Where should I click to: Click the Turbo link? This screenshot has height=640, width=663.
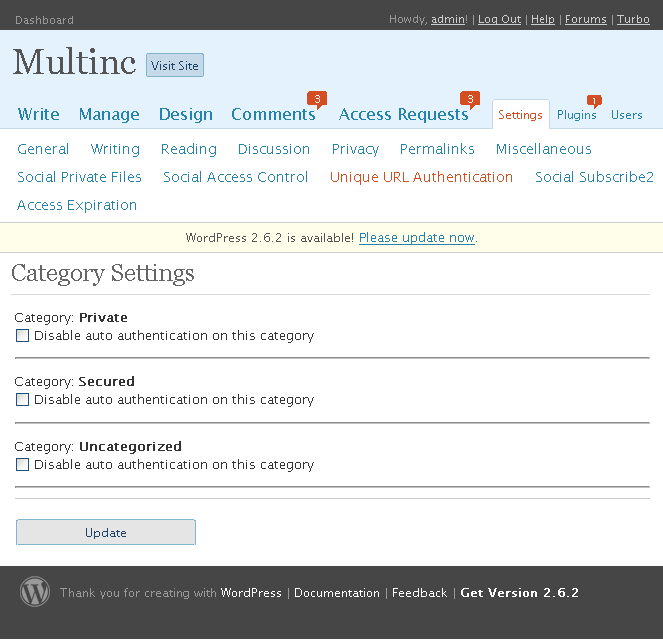pyautogui.click(x=633, y=19)
